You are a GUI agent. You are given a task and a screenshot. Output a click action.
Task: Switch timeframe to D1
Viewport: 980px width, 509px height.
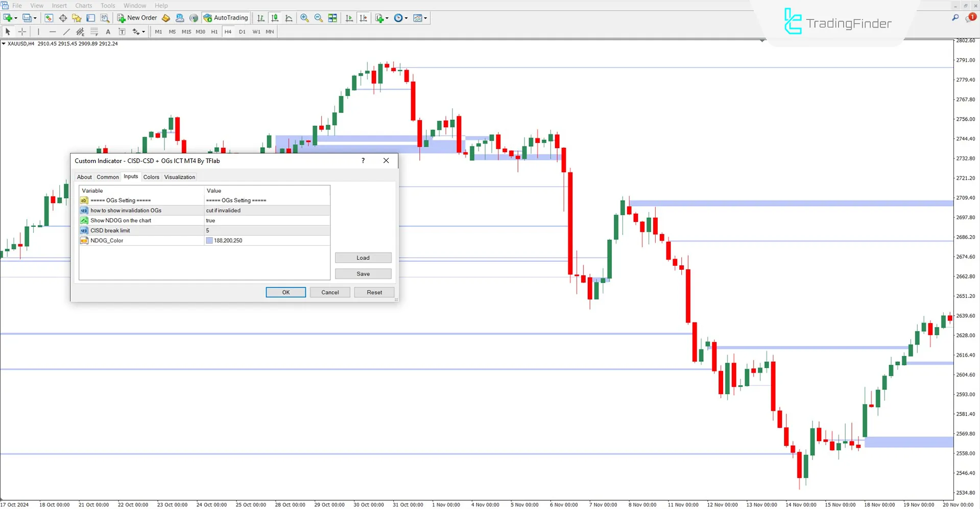242,32
